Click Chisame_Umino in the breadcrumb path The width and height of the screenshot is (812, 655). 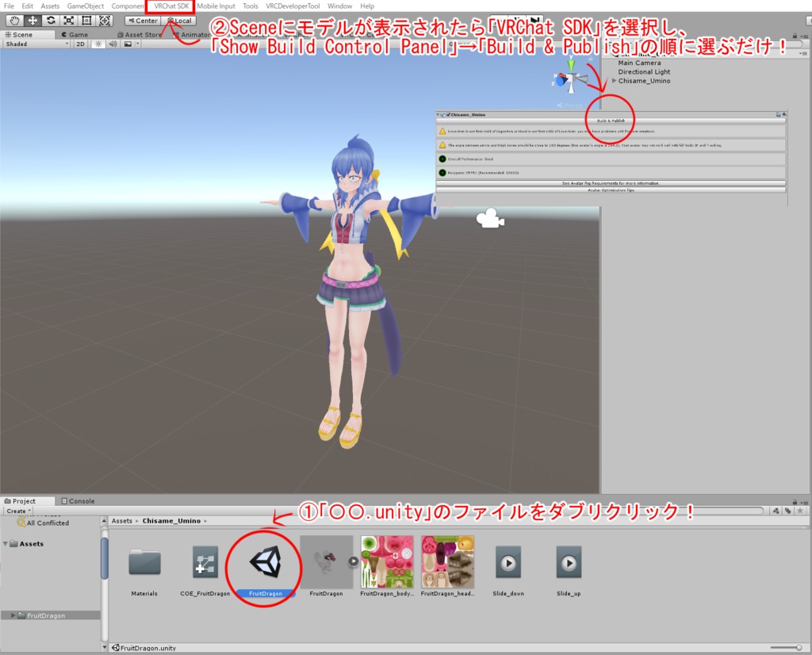[171, 521]
